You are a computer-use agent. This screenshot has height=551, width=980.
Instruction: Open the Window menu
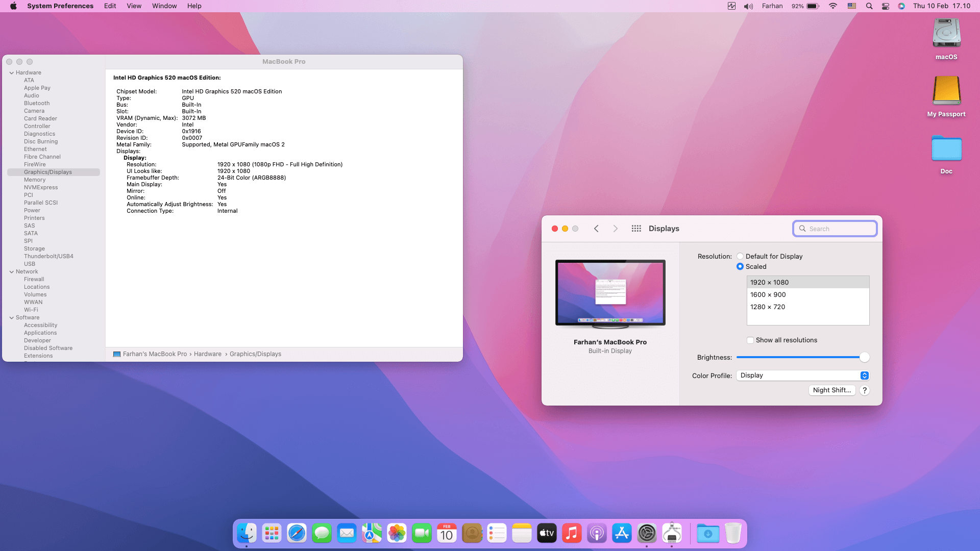pyautogui.click(x=164, y=6)
